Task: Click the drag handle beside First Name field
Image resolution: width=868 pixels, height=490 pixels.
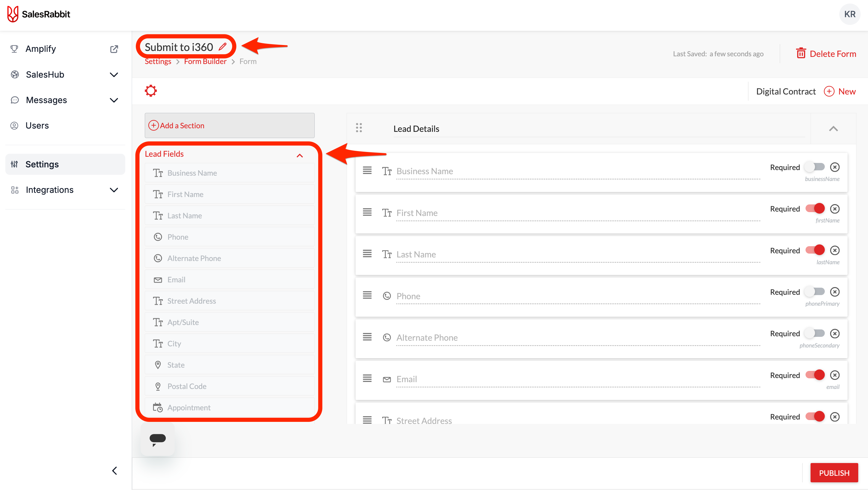Action: click(367, 212)
